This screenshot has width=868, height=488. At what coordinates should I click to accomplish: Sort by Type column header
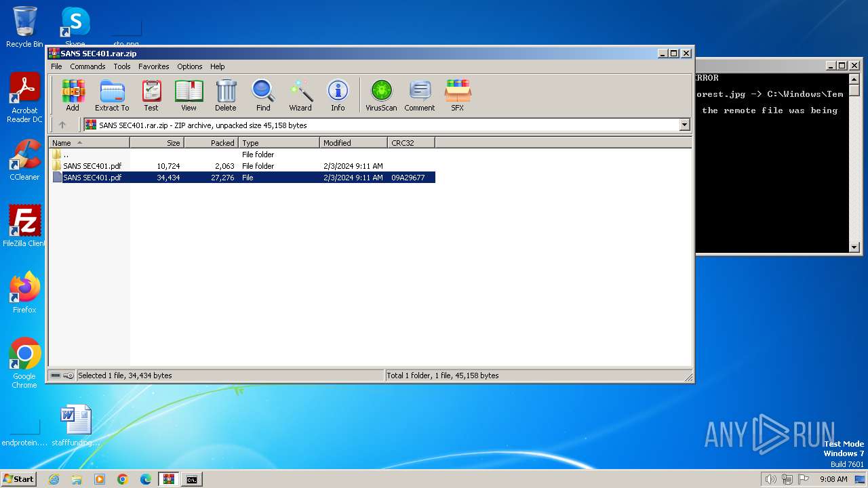(279, 142)
